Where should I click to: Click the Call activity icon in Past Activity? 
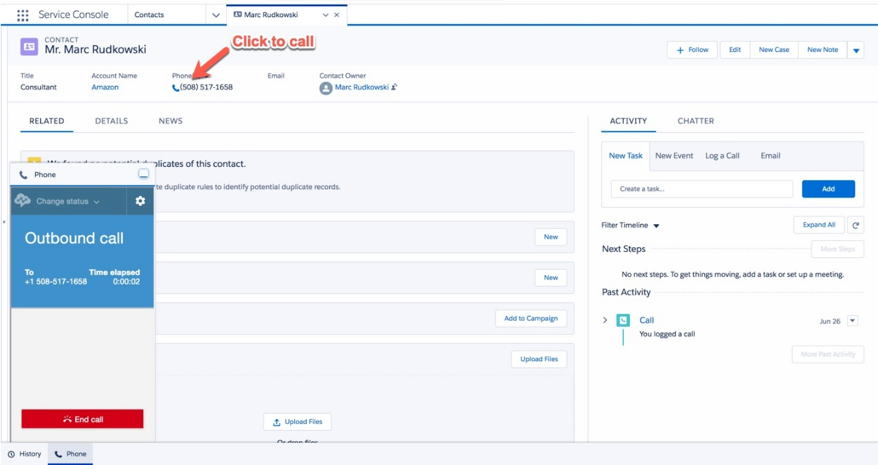click(623, 320)
